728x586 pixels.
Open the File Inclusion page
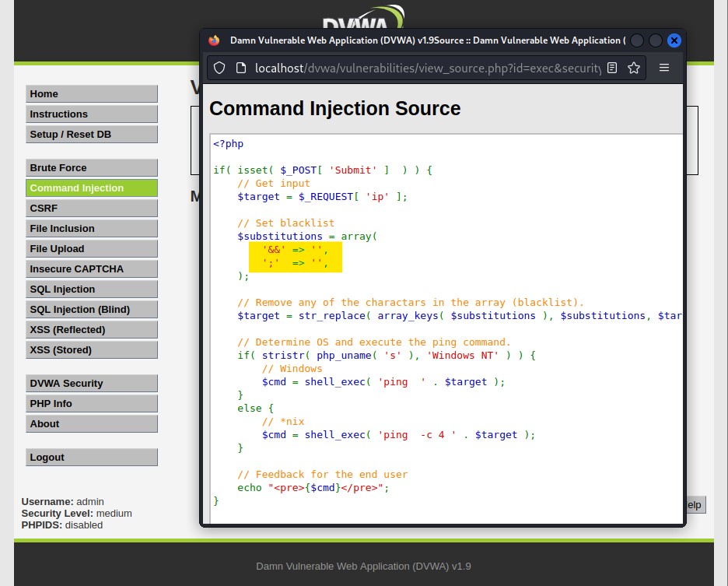pyautogui.click(x=92, y=229)
